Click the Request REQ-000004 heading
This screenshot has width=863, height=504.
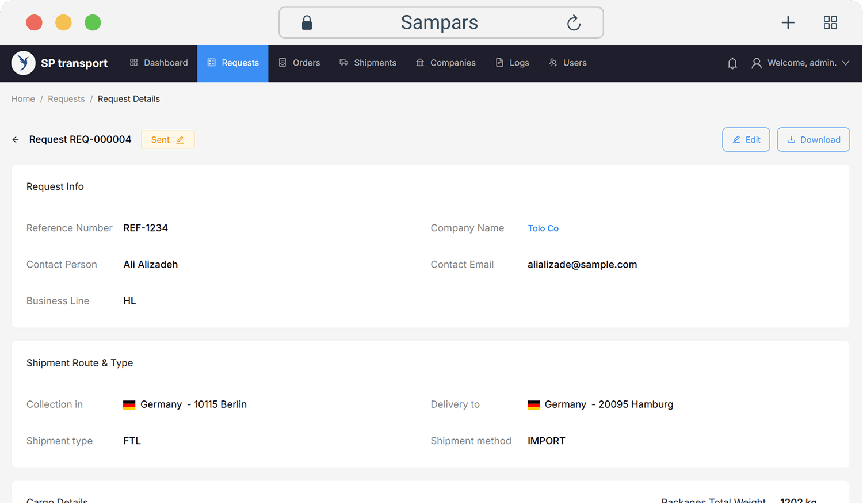(80, 139)
